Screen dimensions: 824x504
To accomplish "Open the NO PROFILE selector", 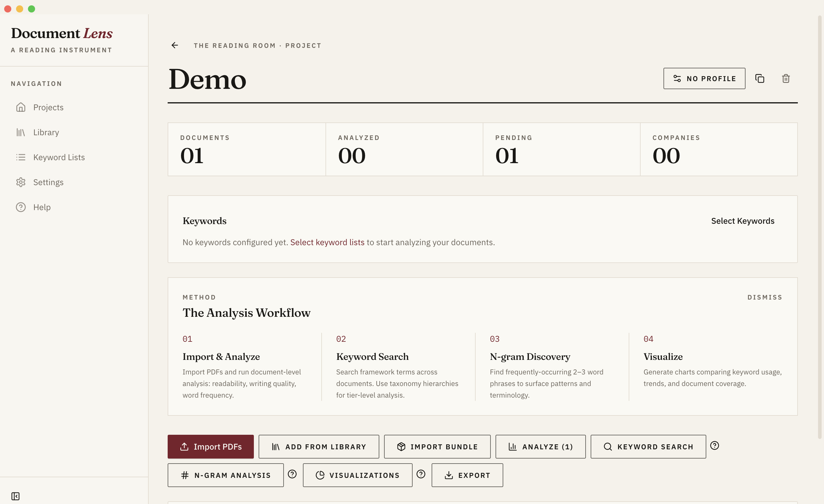I will (x=704, y=78).
